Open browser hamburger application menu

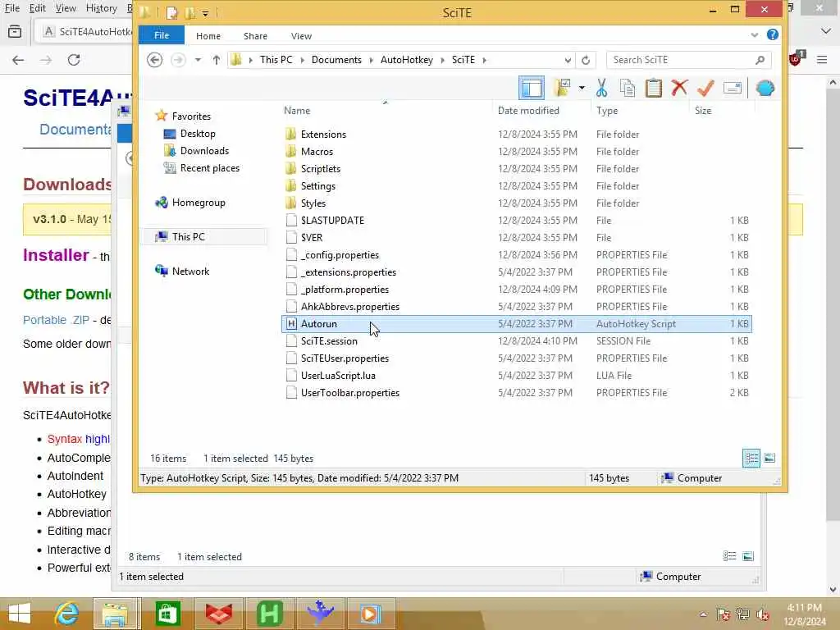point(822,60)
